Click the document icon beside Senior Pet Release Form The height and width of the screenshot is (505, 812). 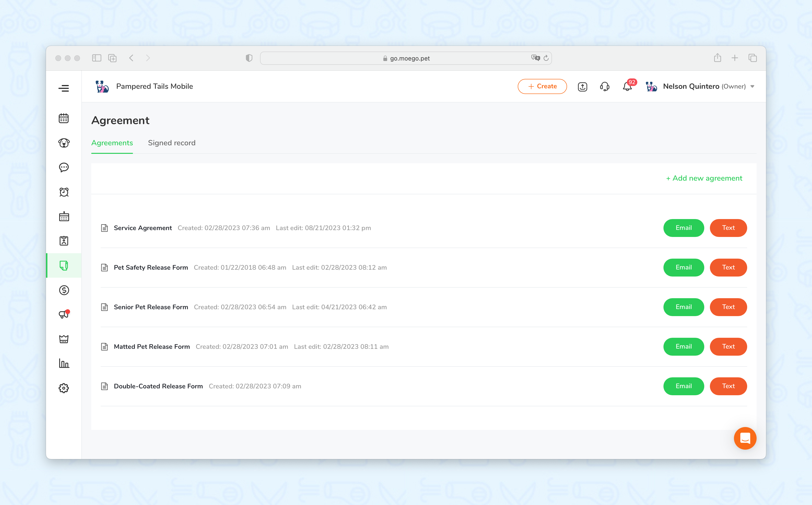[104, 307]
